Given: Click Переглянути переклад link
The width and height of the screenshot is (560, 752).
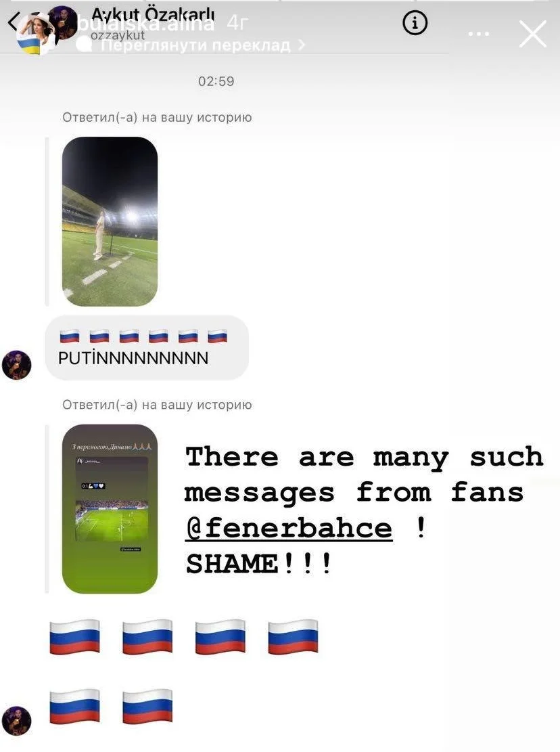Looking at the screenshot, I should (195, 45).
